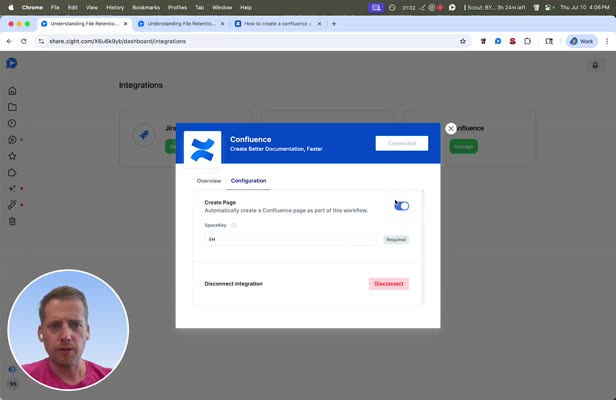Open the star favorites sidebar icon
Viewport: 616px width, 400px height.
12,156
